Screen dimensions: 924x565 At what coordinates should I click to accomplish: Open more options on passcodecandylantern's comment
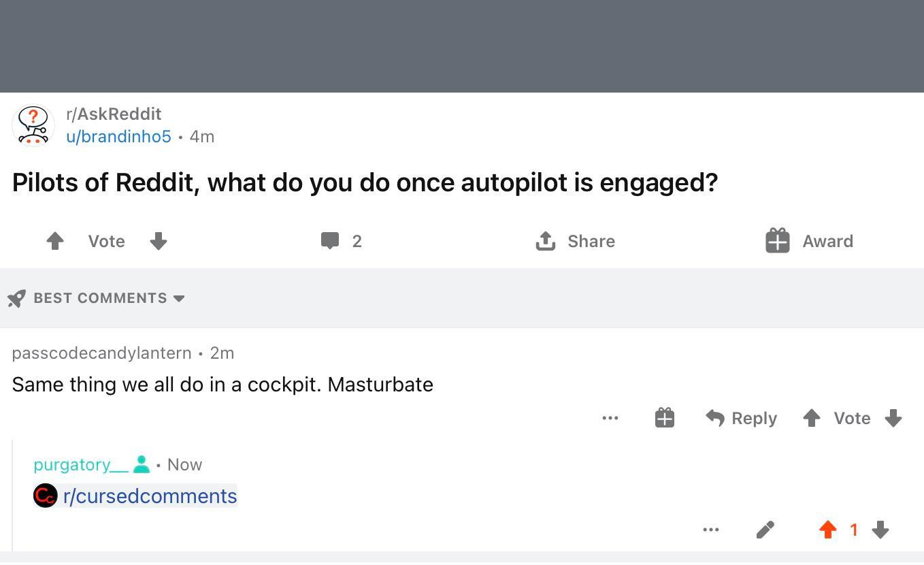pos(610,418)
